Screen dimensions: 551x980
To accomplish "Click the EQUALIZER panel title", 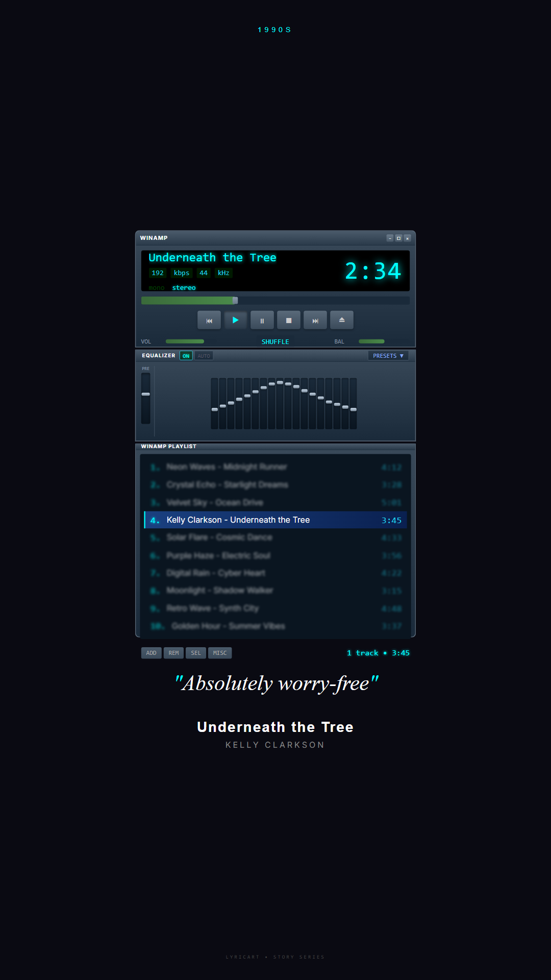I will (159, 356).
